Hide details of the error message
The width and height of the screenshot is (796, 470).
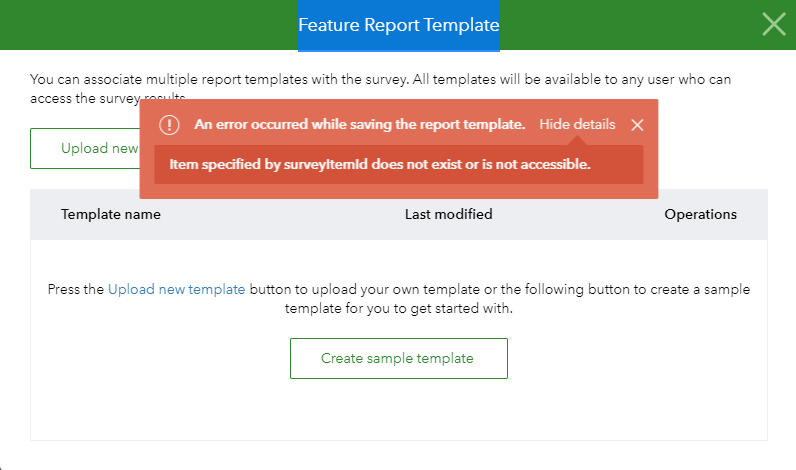pos(577,124)
